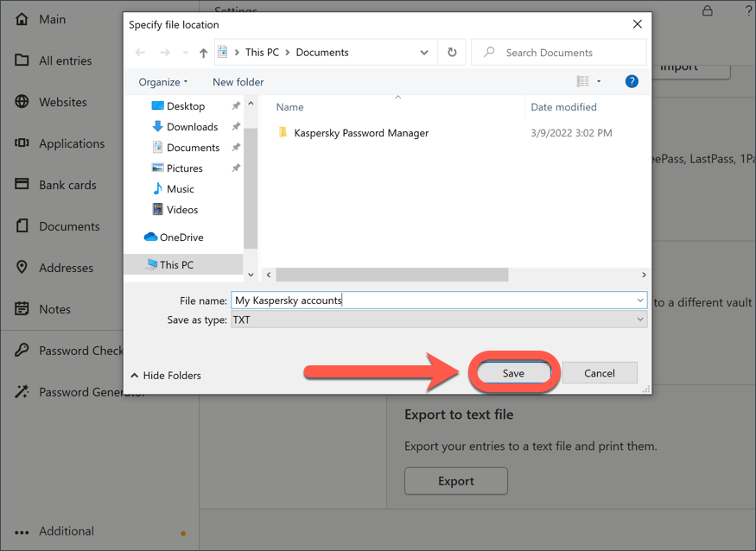Open Websites globe icon
Viewport: 756px width, 551px height.
point(22,102)
